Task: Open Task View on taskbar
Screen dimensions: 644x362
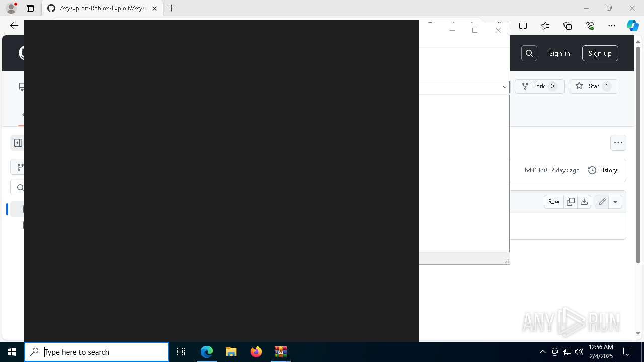Action: (181, 352)
